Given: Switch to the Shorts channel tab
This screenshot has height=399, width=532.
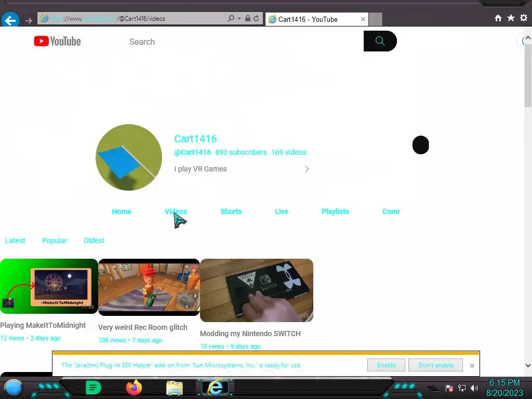Looking at the screenshot, I should point(231,211).
